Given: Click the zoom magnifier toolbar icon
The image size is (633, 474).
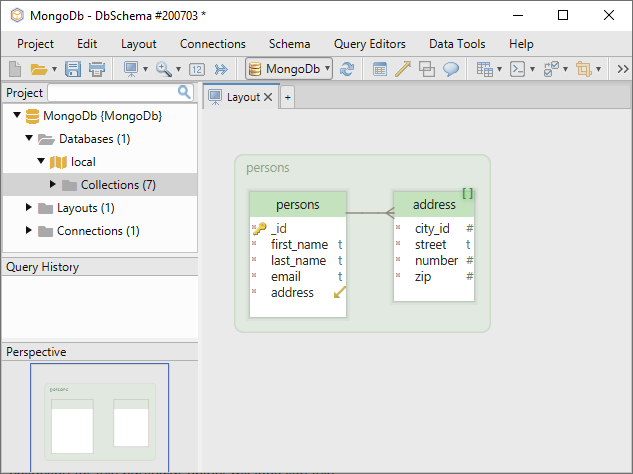Looking at the screenshot, I should pos(164,69).
